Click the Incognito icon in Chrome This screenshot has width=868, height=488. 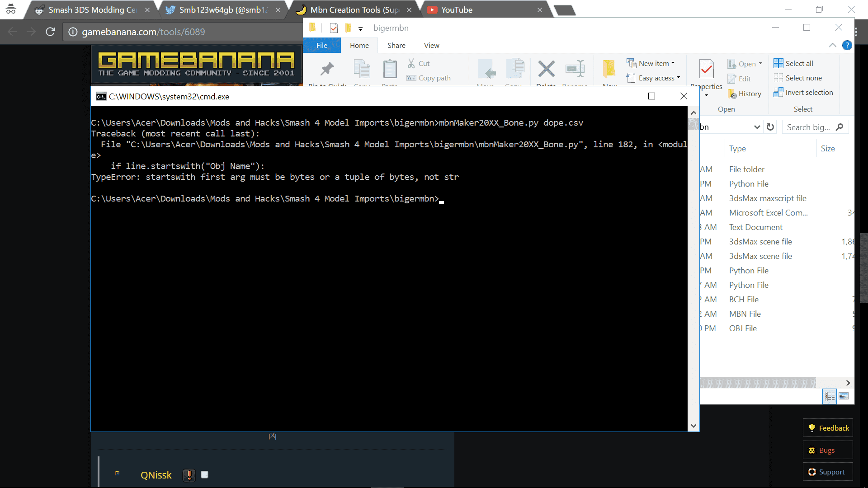[x=11, y=9]
